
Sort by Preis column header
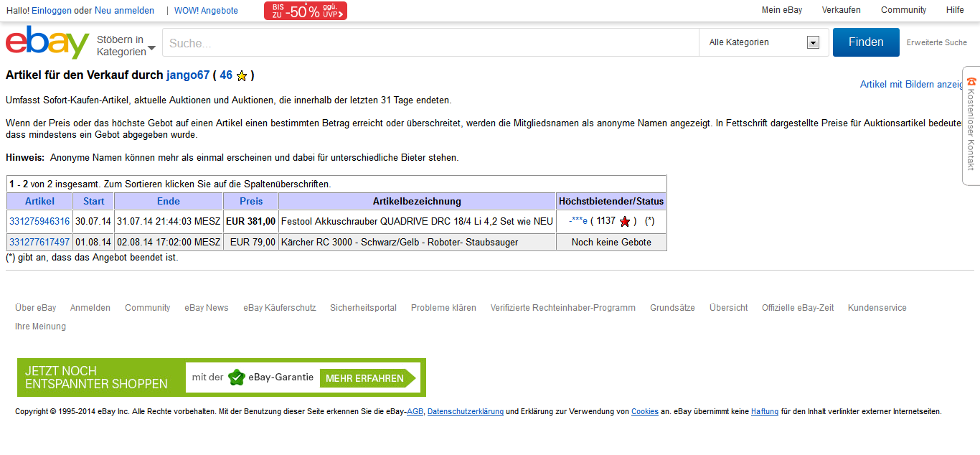(x=251, y=201)
